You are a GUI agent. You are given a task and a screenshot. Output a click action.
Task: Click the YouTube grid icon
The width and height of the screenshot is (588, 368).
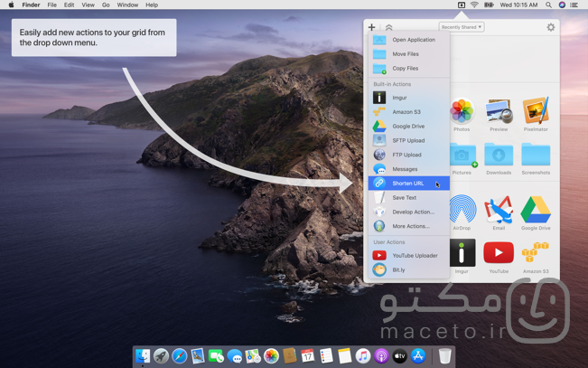coord(499,252)
